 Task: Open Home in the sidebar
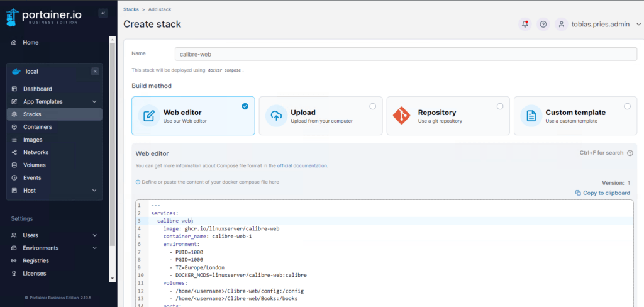pyautogui.click(x=31, y=42)
